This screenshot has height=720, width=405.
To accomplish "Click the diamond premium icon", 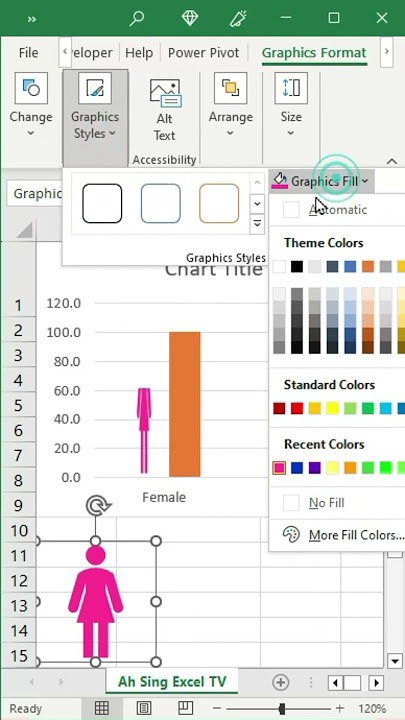I will point(190,18).
